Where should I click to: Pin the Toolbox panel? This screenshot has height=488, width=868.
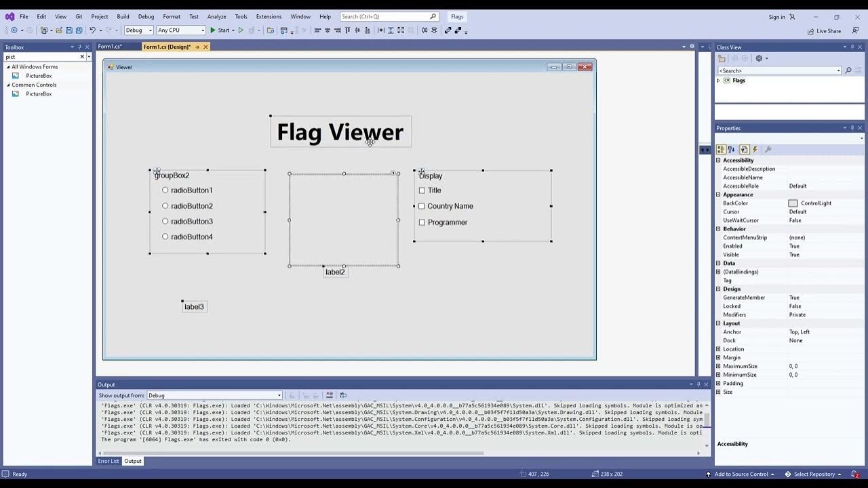pos(79,47)
